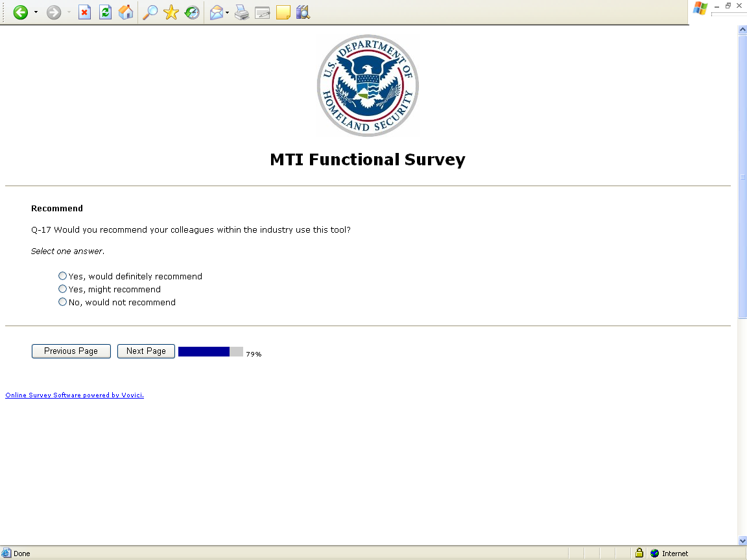Viewport: 747px width, 560px height.
Task: Click the Next Page button
Action: click(146, 351)
